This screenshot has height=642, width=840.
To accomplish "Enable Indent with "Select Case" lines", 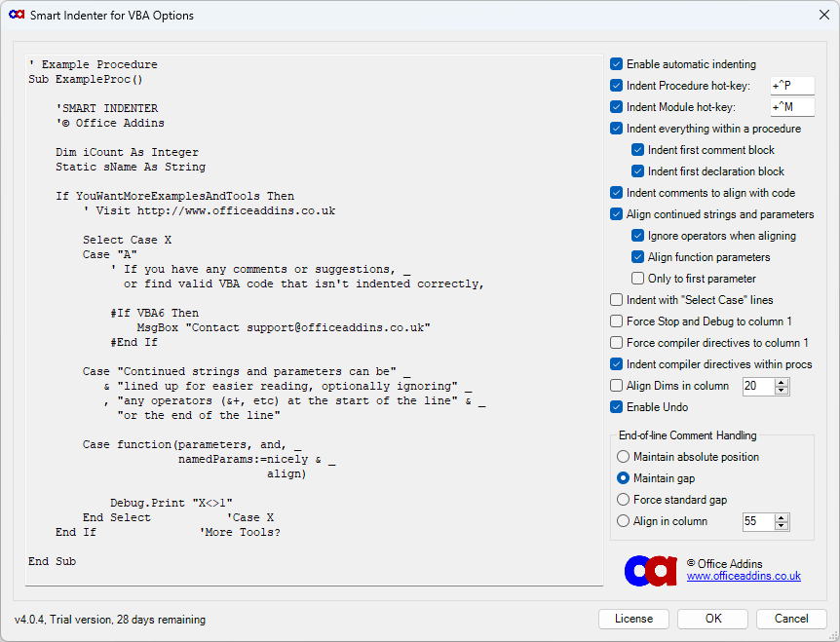I will [x=617, y=300].
